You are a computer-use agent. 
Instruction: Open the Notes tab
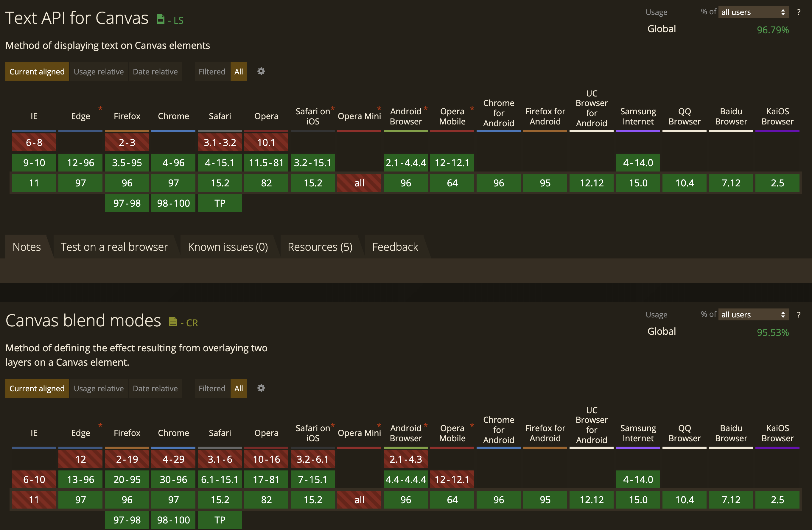(x=27, y=247)
